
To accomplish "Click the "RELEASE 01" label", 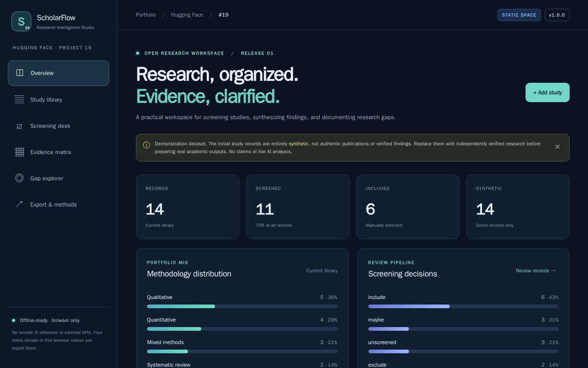I will click(x=257, y=53).
